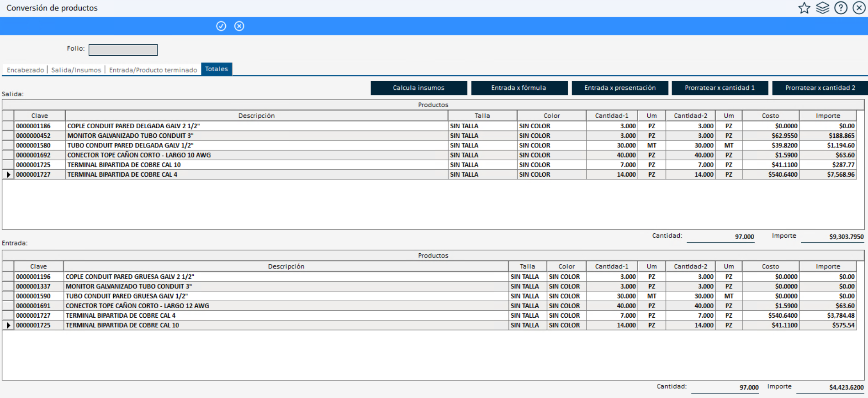Switch to the Encabezado tab
The height and width of the screenshot is (398, 868).
click(x=26, y=70)
